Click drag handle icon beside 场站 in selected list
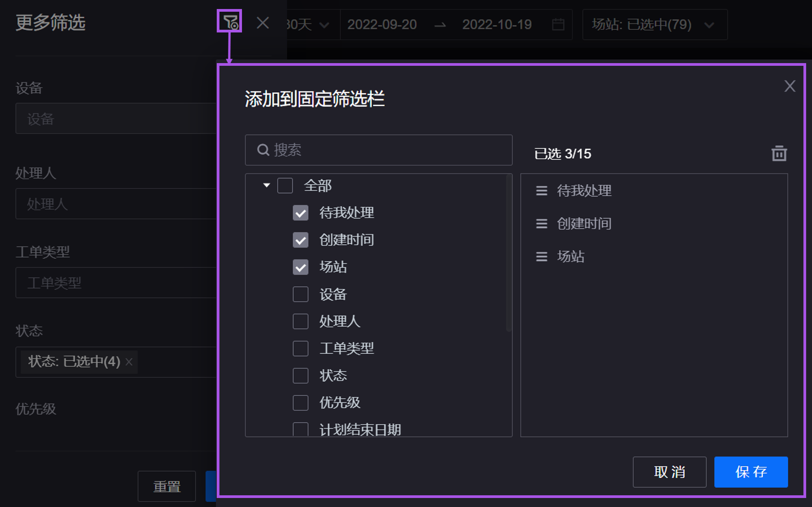 [541, 257]
